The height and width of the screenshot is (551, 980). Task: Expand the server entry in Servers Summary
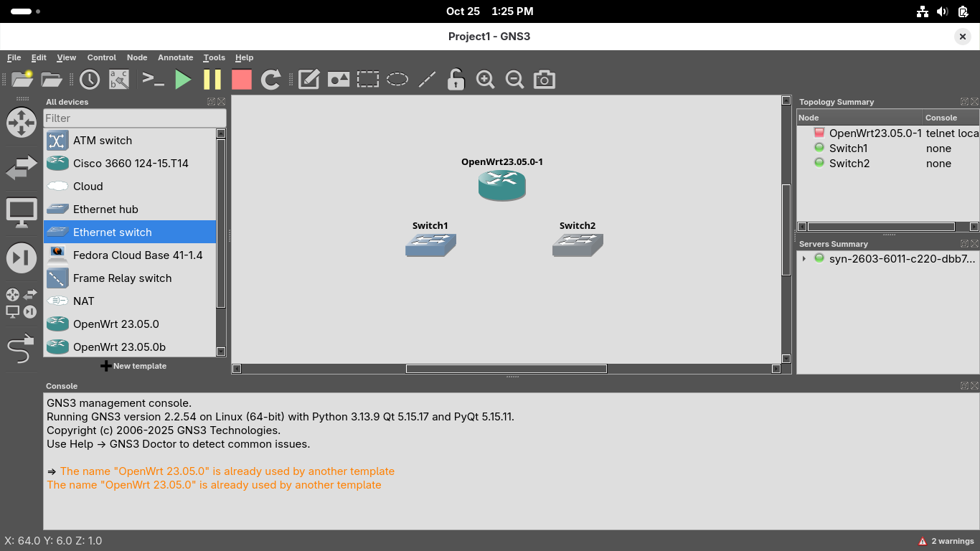804,259
